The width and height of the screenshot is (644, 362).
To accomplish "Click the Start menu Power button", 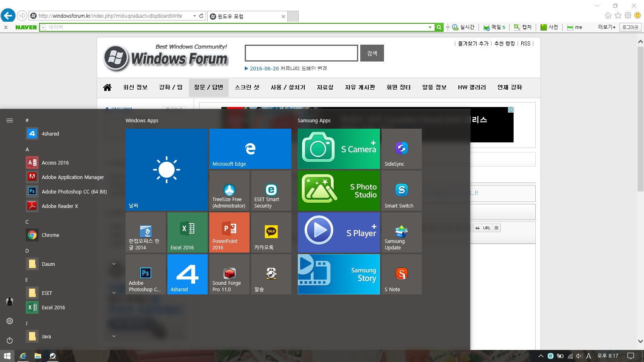I will tap(10, 340).
